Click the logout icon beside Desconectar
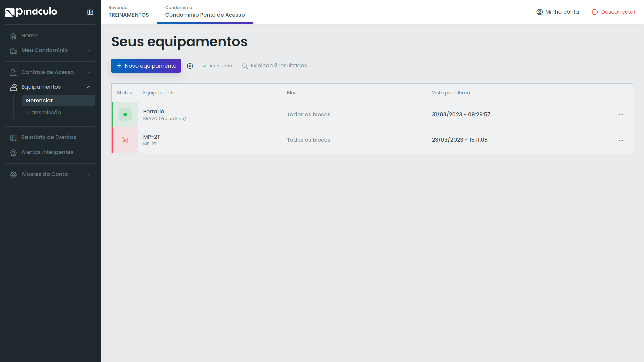The image size is (644, 362). [x=595, y=12]
